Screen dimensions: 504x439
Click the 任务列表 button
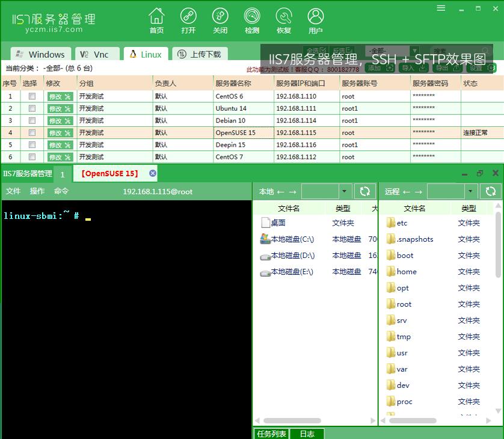tap(271, 434)
